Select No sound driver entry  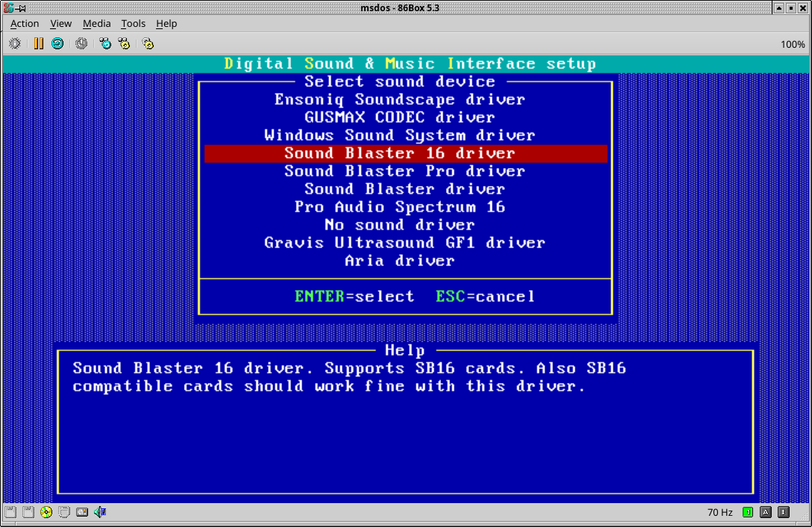pos(400,225)
